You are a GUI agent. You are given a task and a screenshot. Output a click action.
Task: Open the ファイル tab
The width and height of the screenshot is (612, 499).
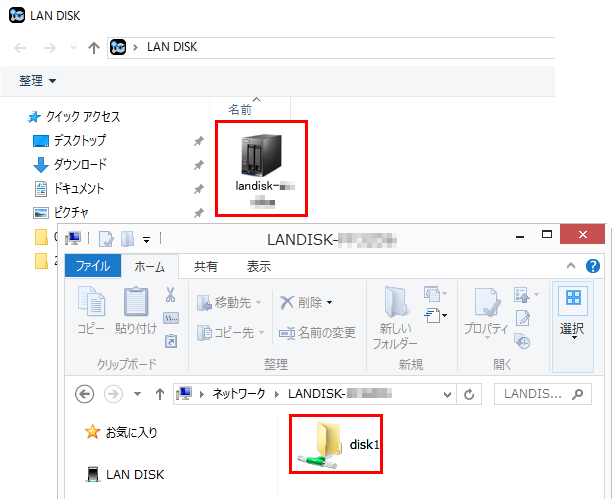pos(94,266)
